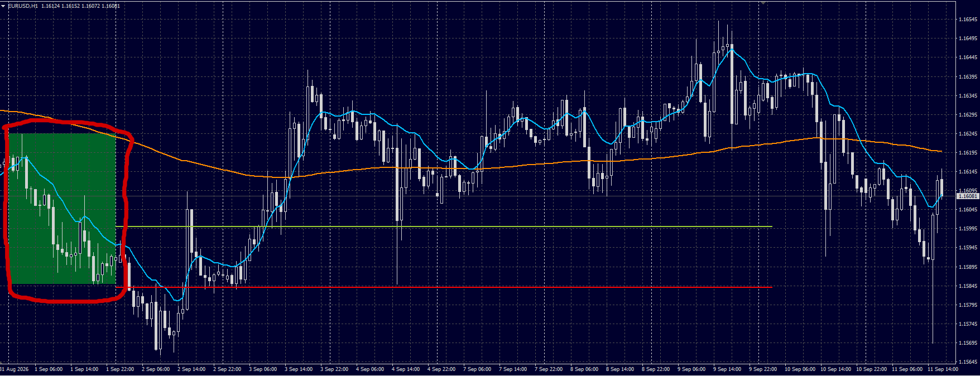The height and width of the screenshot is (376, 980).
Task: Click the 4 Sep 14:00 time label
Action: [x=406, y=369]
